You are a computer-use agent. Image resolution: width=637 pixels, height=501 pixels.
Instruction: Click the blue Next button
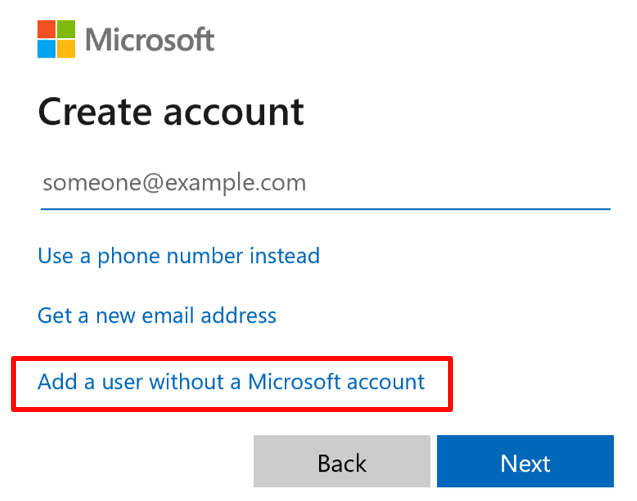click(525, 463)
